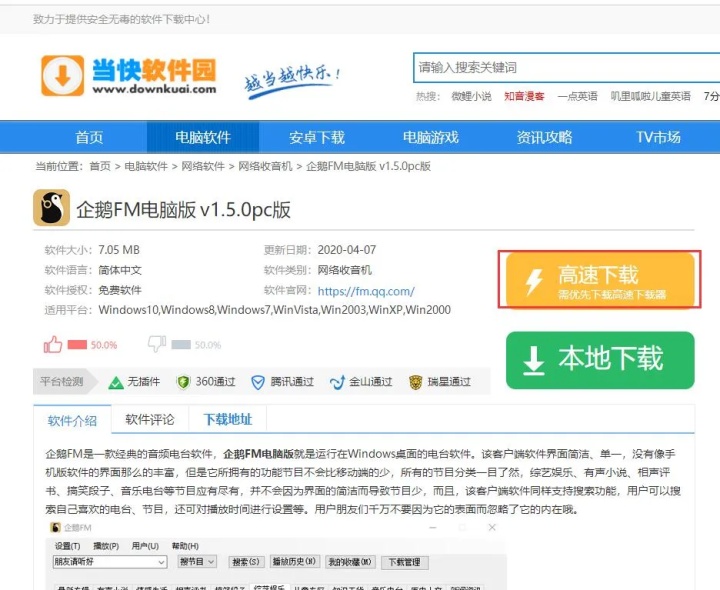Click the 简体中文 language value
Screen dimensions: 720x590
click(120, 270)
